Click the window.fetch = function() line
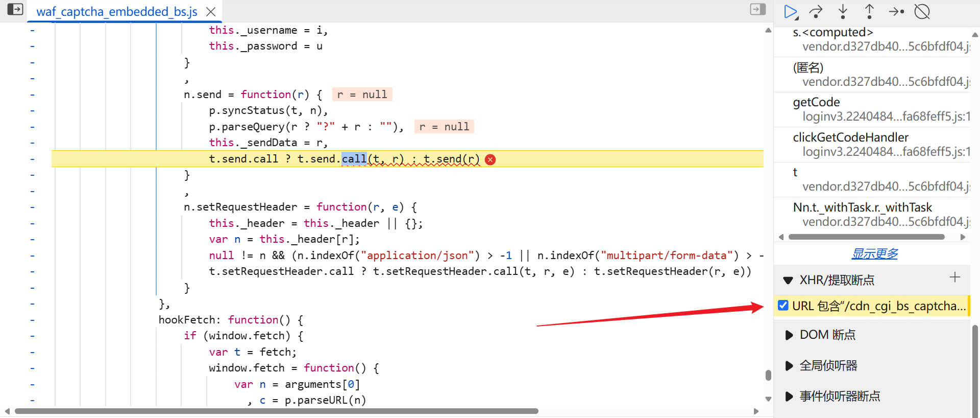Viewport: 980px width, 418px height. tap(293, 368)
